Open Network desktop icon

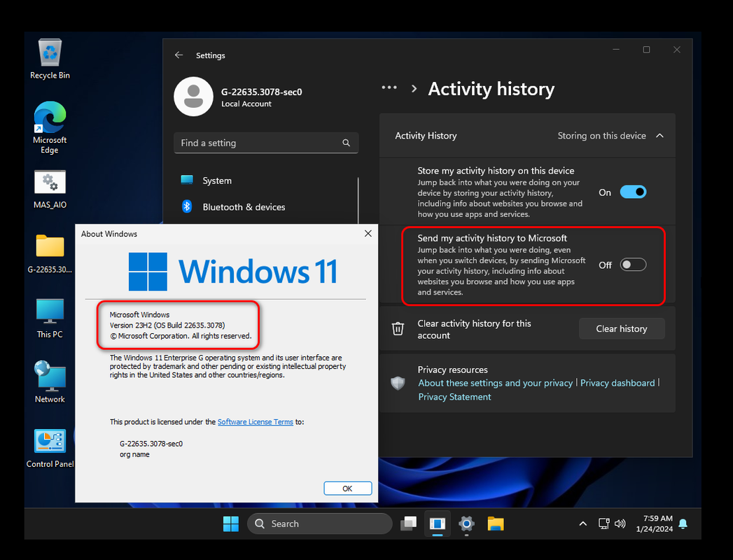[50, 382]
